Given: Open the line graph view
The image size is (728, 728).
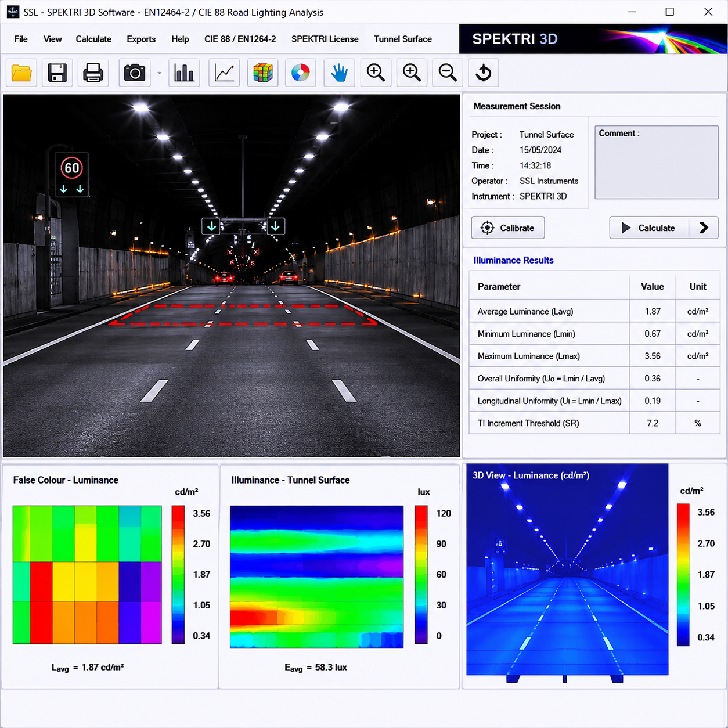Looking at the screenshot, I should pos(224,73).
